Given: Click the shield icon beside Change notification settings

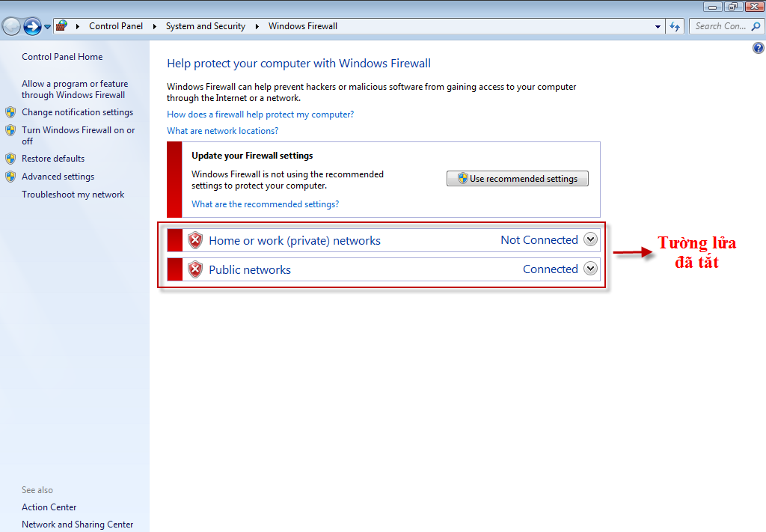Looking at the screenshot, I should click(10, 112).
